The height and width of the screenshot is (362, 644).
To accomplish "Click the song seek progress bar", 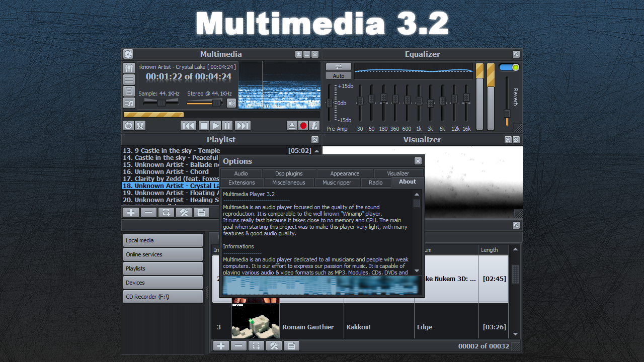I will 221,115.
